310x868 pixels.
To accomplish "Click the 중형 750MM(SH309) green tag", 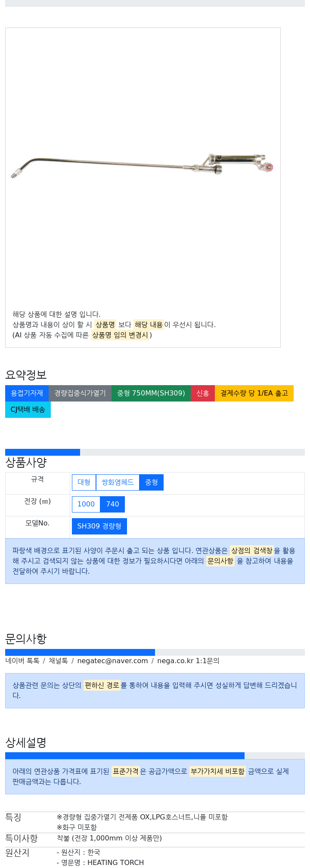I will [x=151, y=393].
